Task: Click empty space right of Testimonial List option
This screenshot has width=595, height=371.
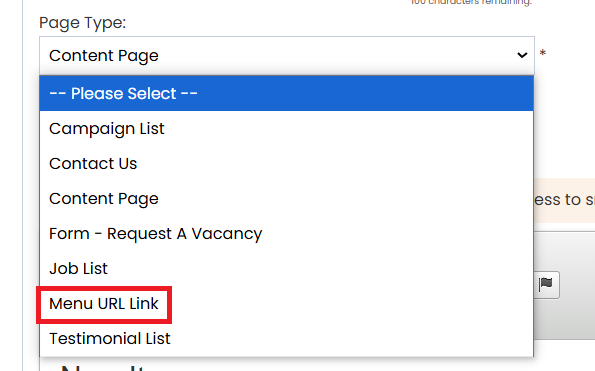Action: coord(352,338)
